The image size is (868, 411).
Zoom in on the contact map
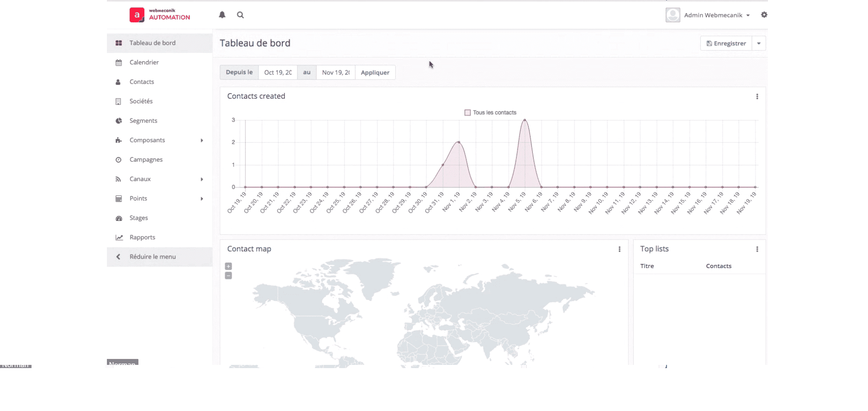pyautogui.click(x=228, y=266)
